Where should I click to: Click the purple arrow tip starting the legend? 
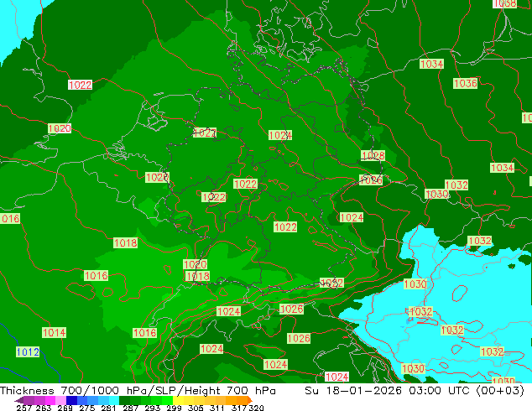18,400
